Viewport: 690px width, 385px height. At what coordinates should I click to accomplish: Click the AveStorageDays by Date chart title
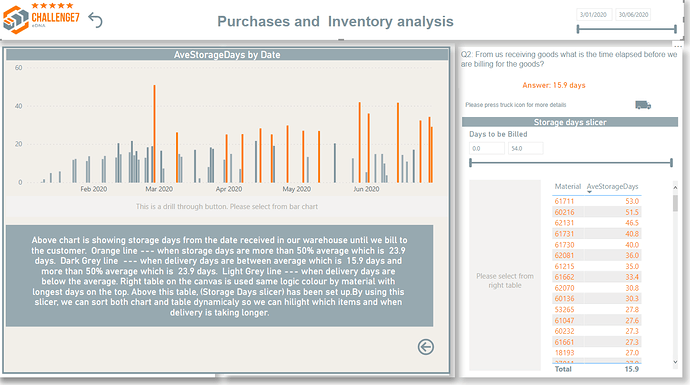click(x=227, y=55)
